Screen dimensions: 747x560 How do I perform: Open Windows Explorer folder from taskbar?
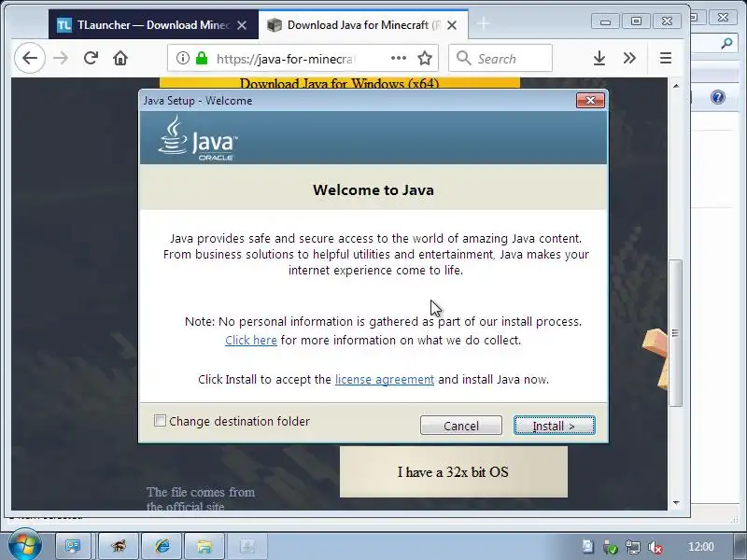pyautogui.click(x=204, y=546)
